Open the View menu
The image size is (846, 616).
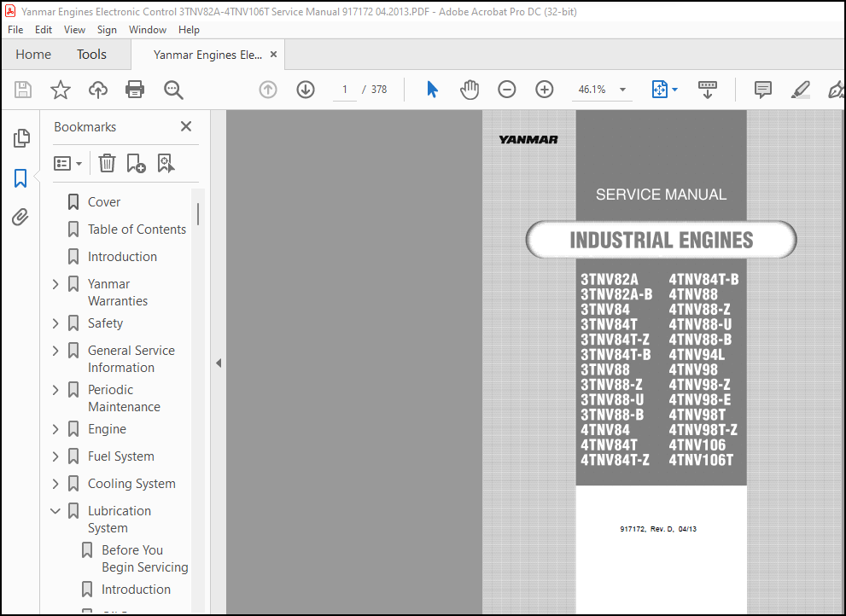click(x=74, y=30)
